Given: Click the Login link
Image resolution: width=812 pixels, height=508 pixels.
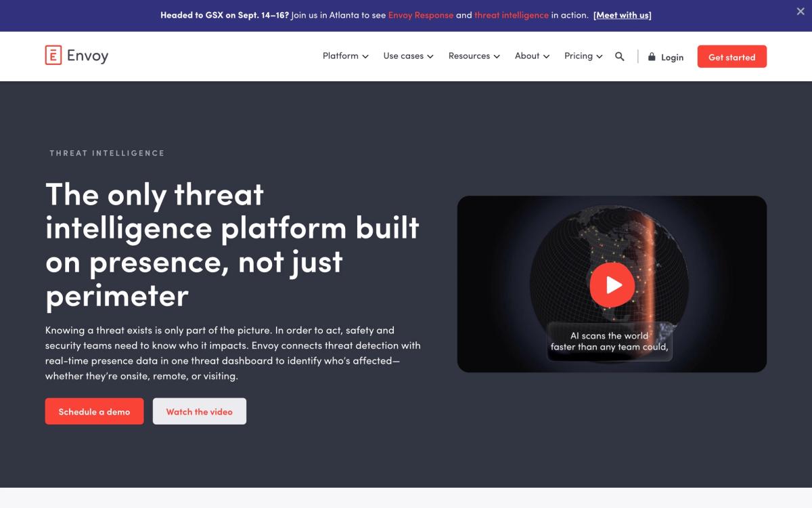Looking at the screenshot, I should pos(672,58).
